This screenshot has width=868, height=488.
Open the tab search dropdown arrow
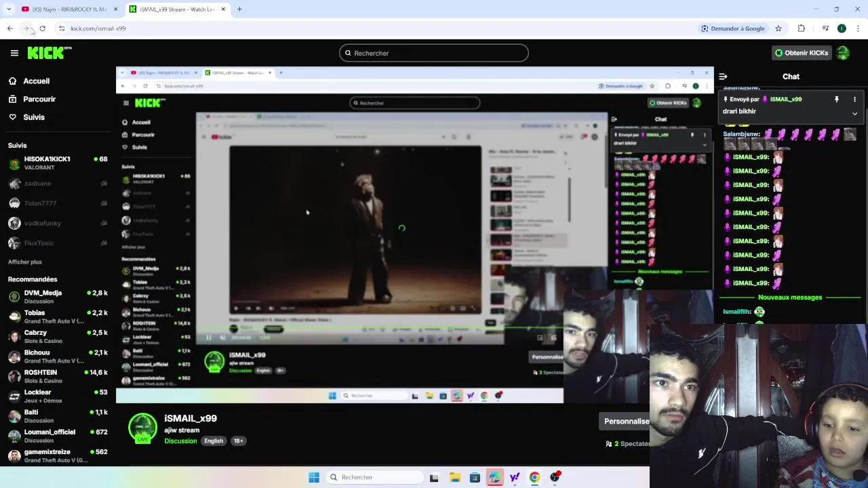(9, 9)
